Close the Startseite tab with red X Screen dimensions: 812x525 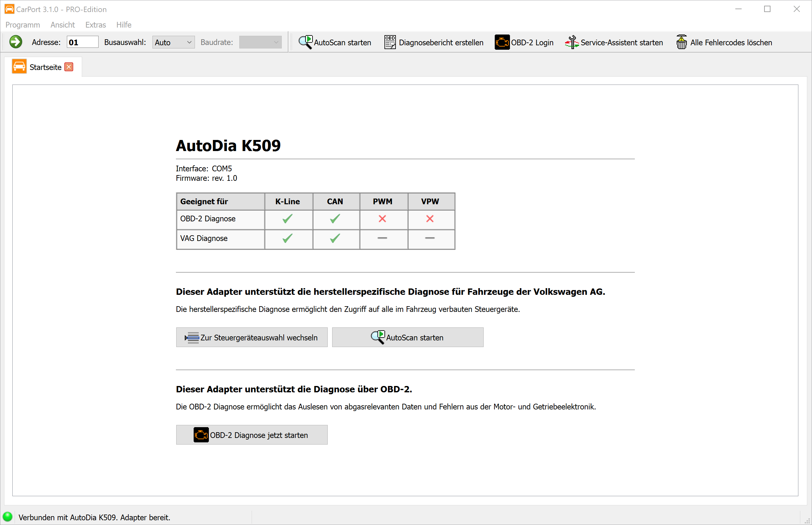(69, 67)
